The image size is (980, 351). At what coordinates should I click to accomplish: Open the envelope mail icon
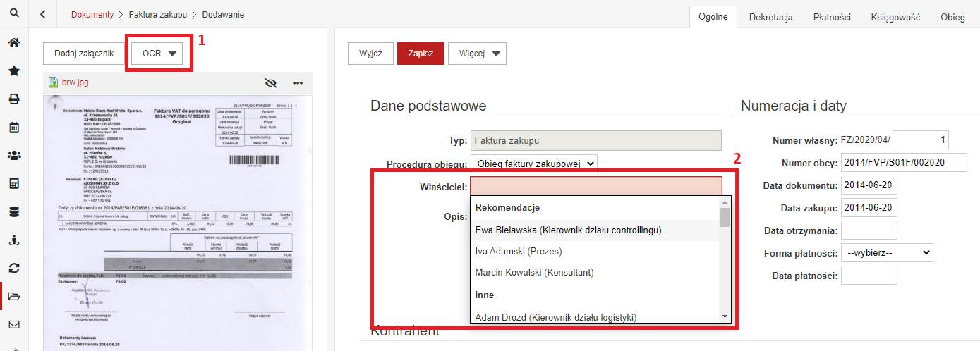[14, 325]
